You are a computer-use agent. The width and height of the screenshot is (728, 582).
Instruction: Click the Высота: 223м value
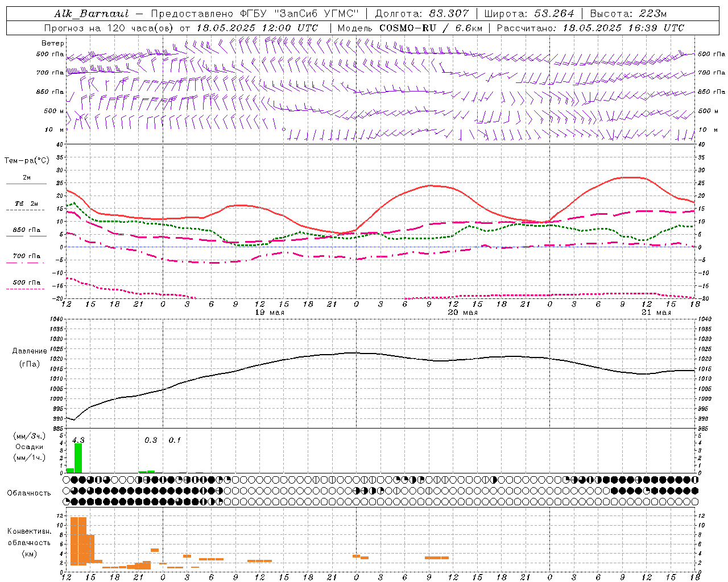tap(628, 14)
